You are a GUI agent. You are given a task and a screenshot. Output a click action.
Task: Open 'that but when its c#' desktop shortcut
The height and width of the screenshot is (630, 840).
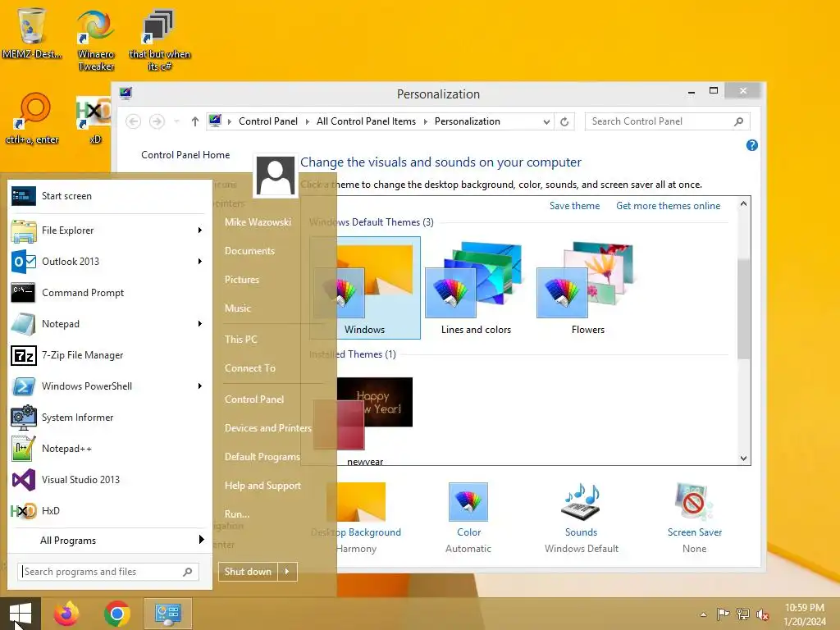click(x=159, y=39)
